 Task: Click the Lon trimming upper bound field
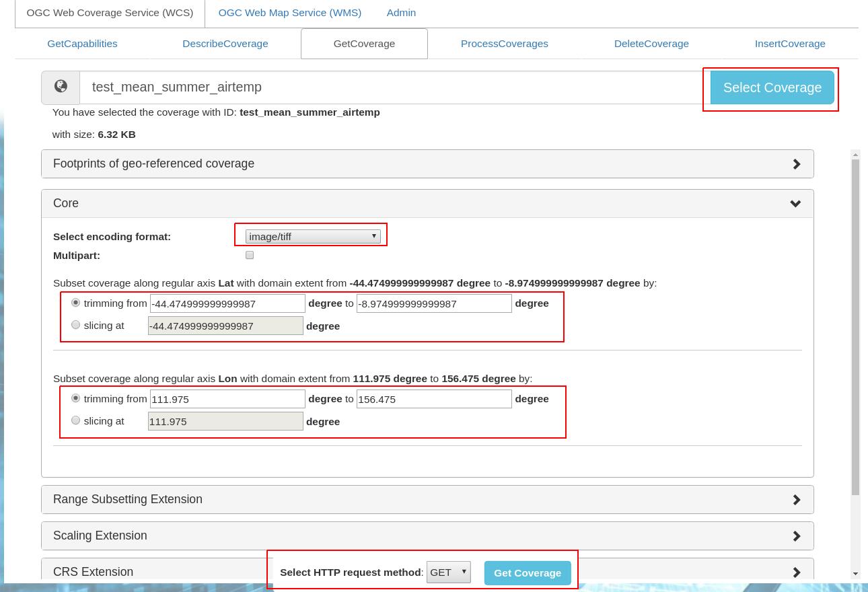[x=434, y=399]
